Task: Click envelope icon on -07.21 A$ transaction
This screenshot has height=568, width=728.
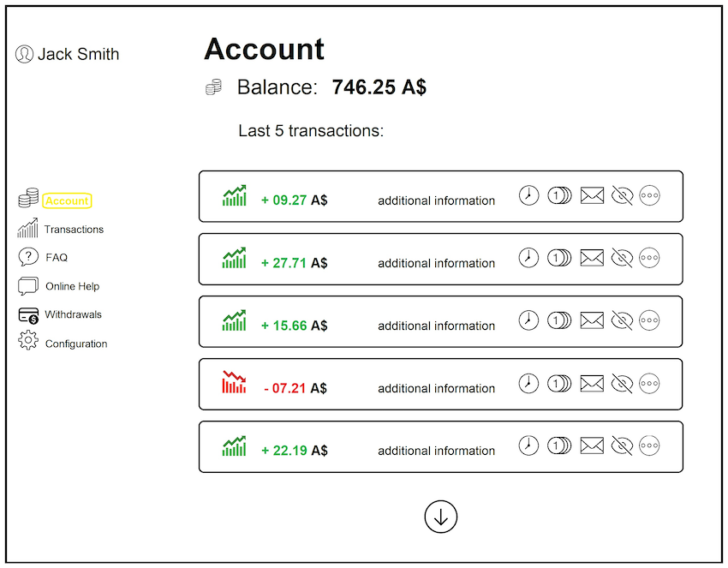Action: click(592, 383)
